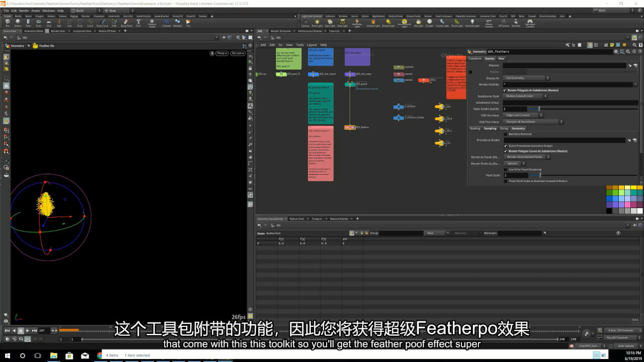Select the Draw Curve shelf tool
644x362 pixels.
point(102,23)
